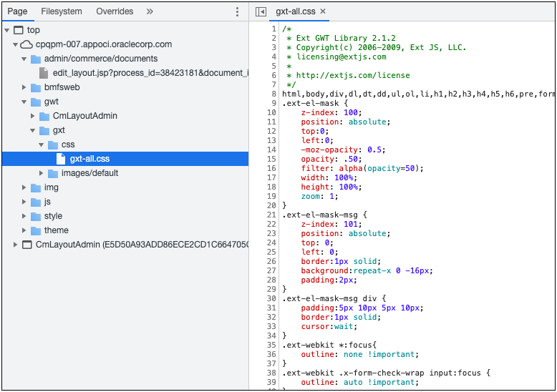Screen dimensions: 557x392
Task: Open the Page tab in Sources panel
Action: coord(17,11)
